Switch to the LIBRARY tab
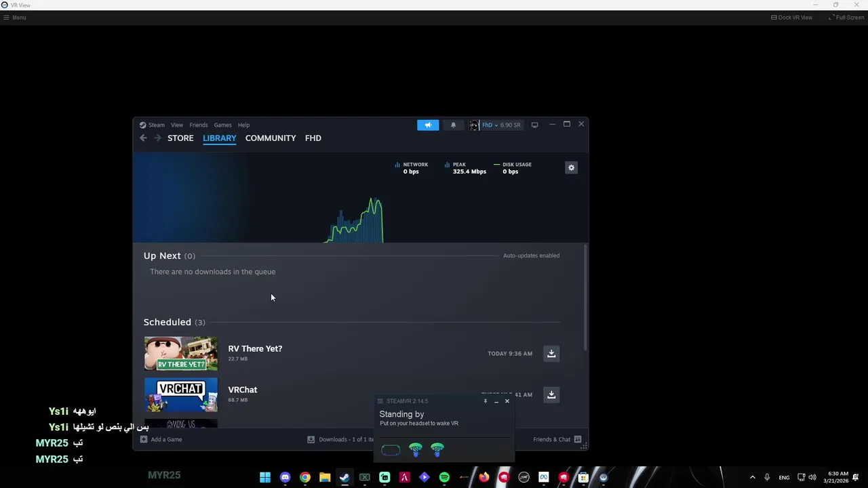The width and height of the screenshot is (868, 488). (x=220, y=138)
